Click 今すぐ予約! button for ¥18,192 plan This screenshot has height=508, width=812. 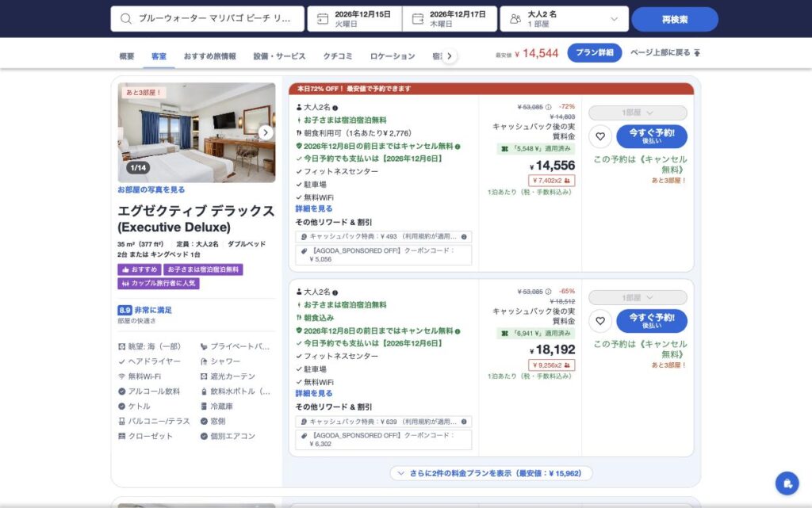652,321
